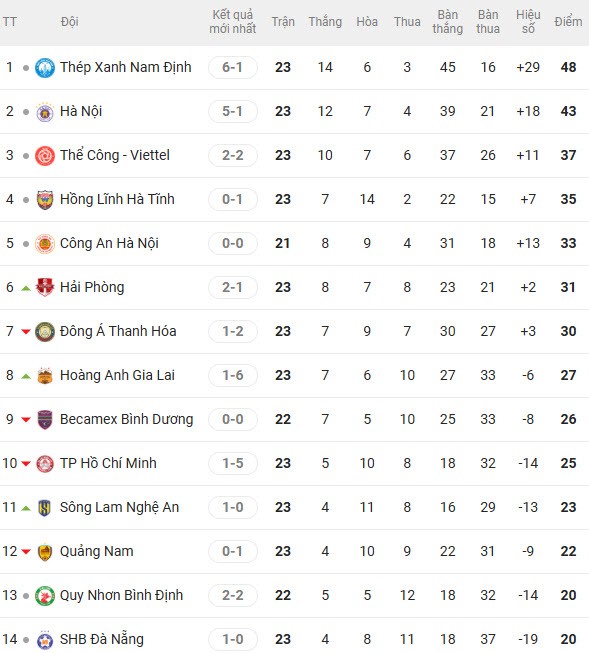
Task: Sort by the Hiệu số column header
Action: tap(528, 22)
